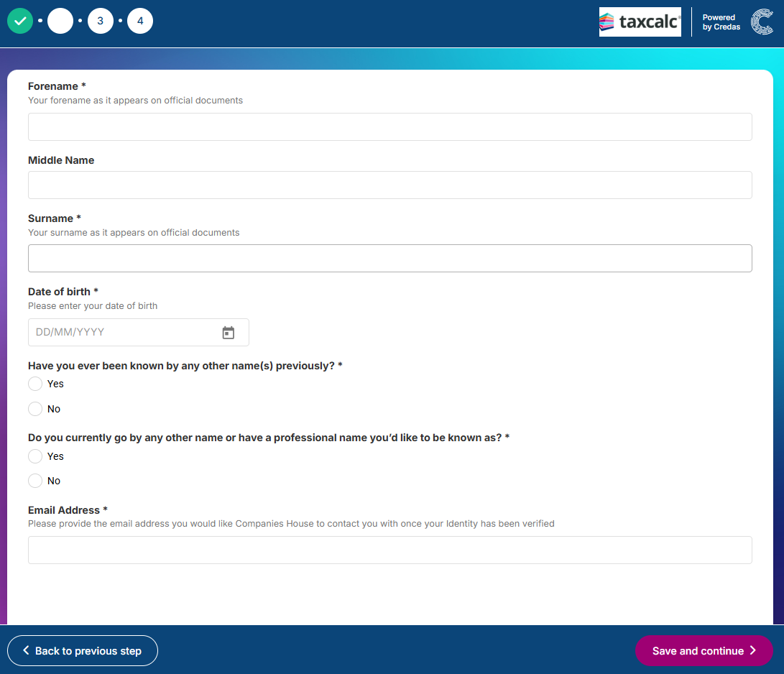
Task: Click the taxcalc logo
Action: 640,22
